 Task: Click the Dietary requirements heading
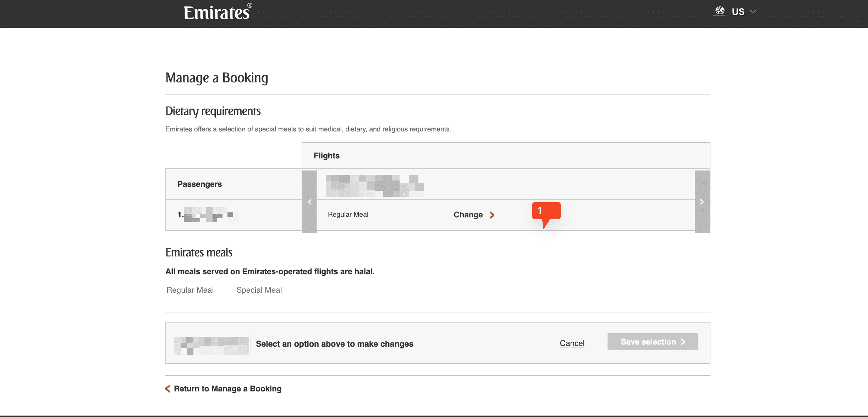[213, 111]
